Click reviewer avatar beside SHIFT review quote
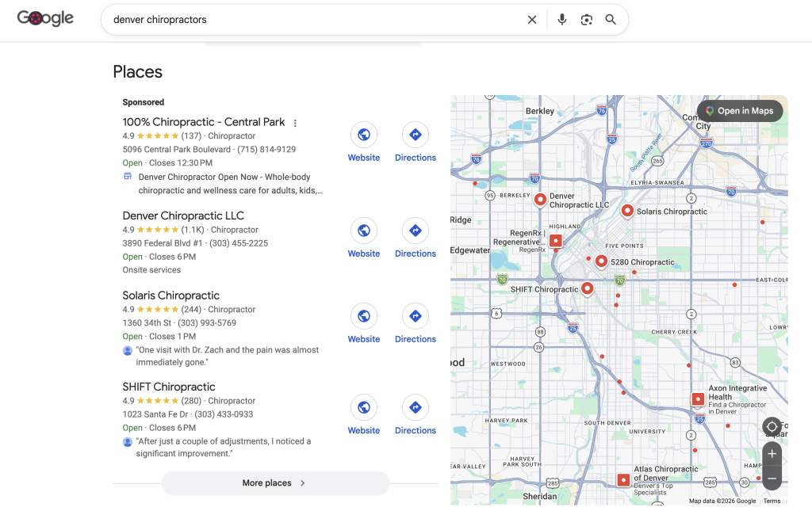812x515 pixels. click(x=128, y=442)
